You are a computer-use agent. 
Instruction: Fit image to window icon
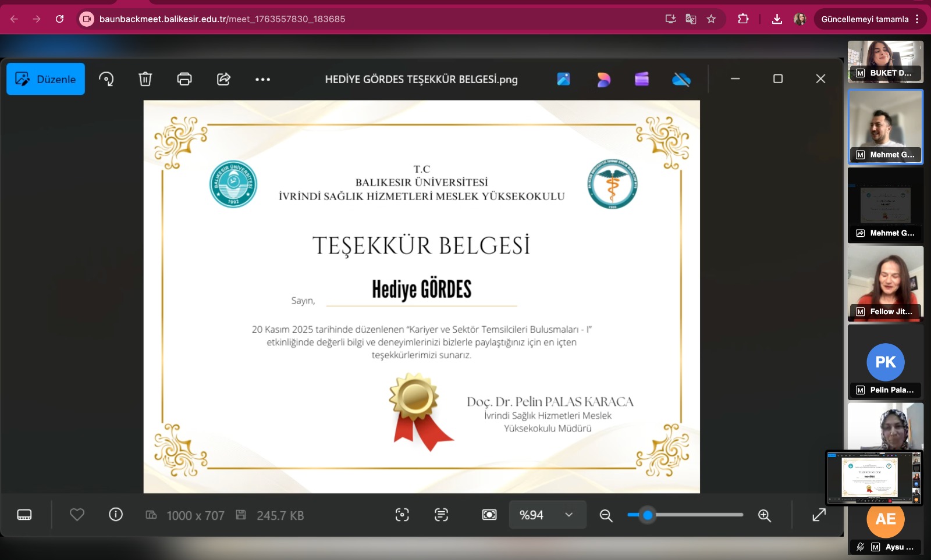pos(489,515)
